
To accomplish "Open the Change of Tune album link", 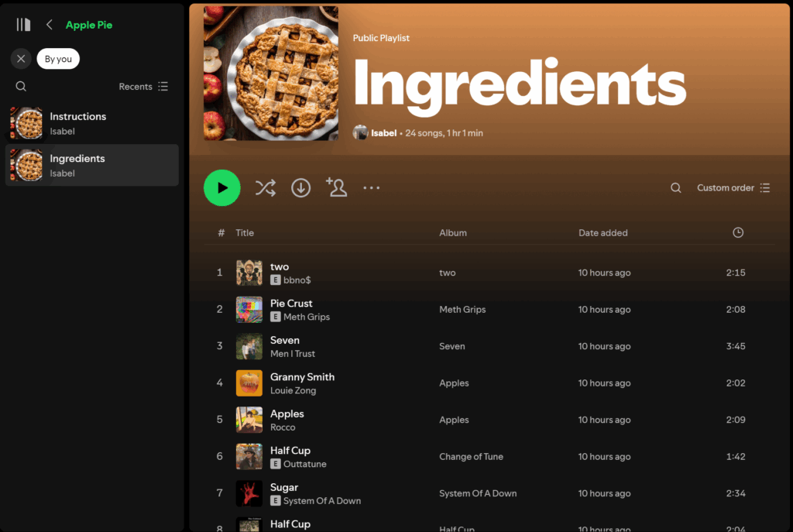I will click(471, 457).
